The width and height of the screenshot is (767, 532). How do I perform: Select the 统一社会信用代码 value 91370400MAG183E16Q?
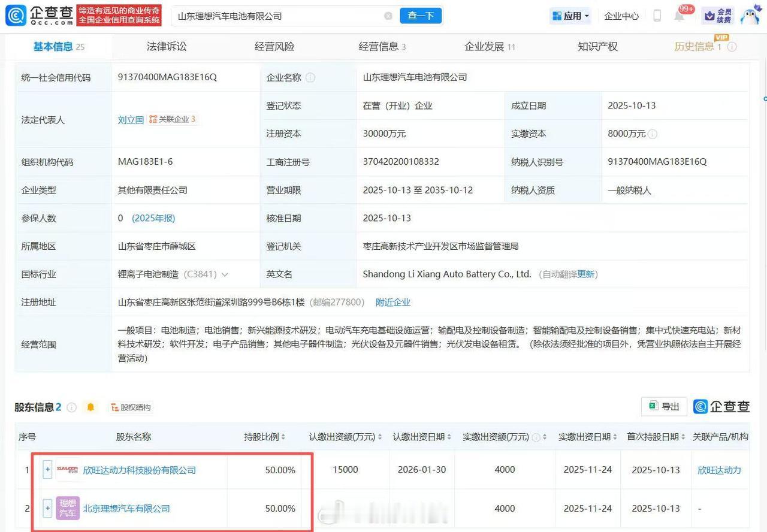(167, 77)
